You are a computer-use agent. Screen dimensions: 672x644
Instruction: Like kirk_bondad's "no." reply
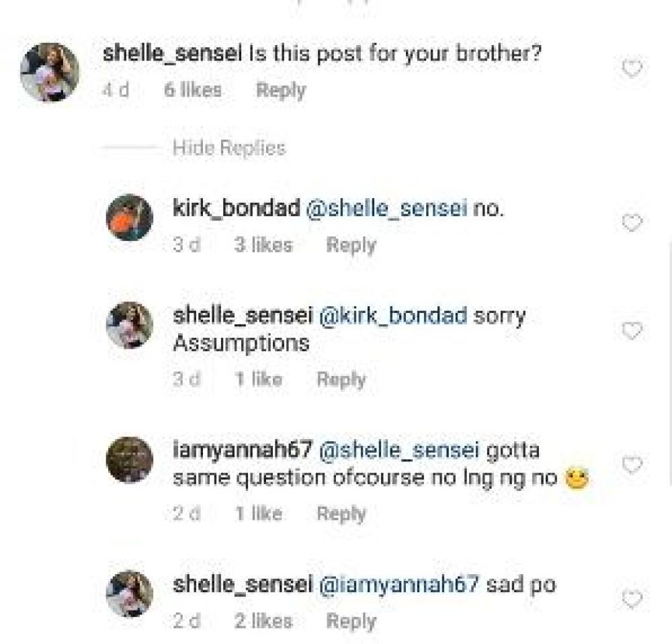(x=632, y=222)
